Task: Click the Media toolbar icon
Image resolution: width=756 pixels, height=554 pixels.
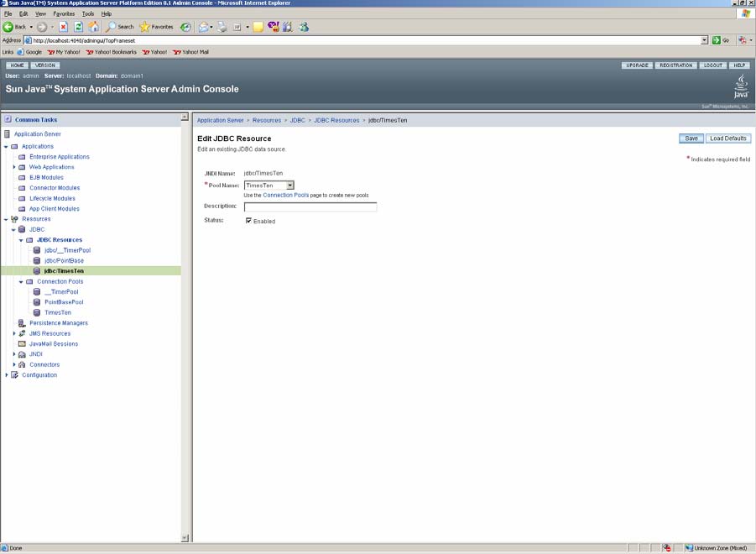Action: pos(185,27)
